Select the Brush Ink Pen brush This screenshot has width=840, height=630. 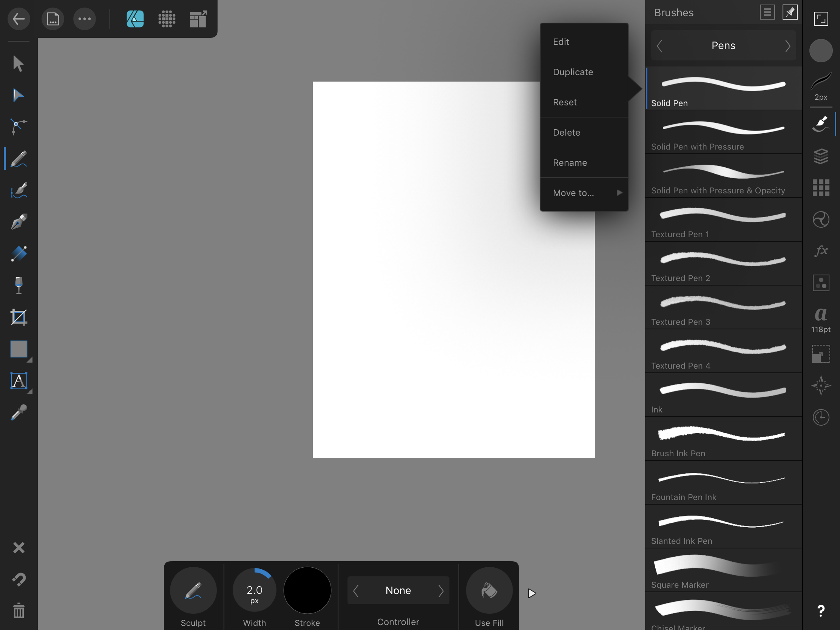(x=724, y=439)
